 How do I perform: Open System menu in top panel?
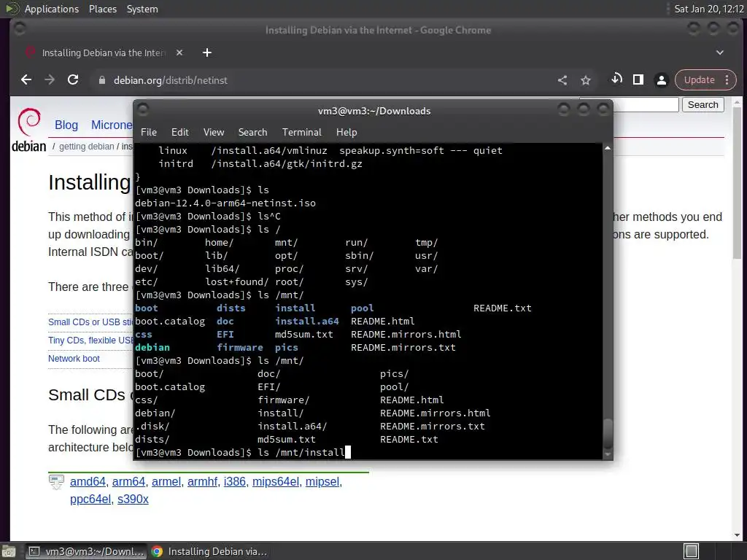pyautogui.click(x=142, y=9)
